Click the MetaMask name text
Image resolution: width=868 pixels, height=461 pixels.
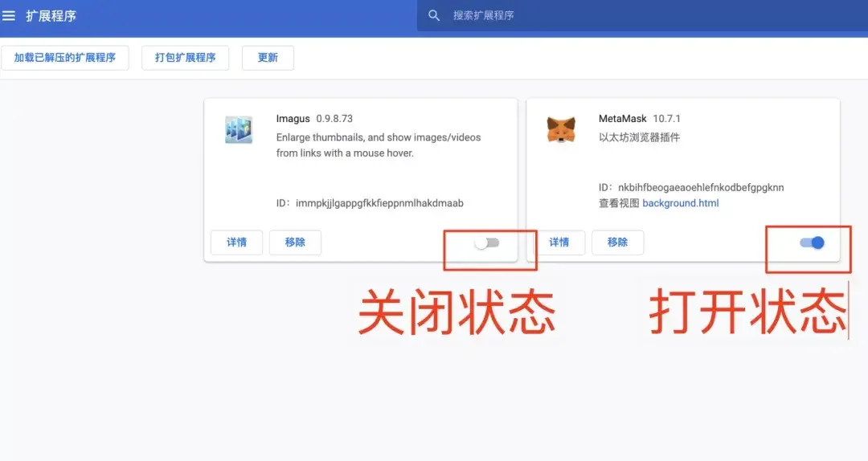click(622, 118)
